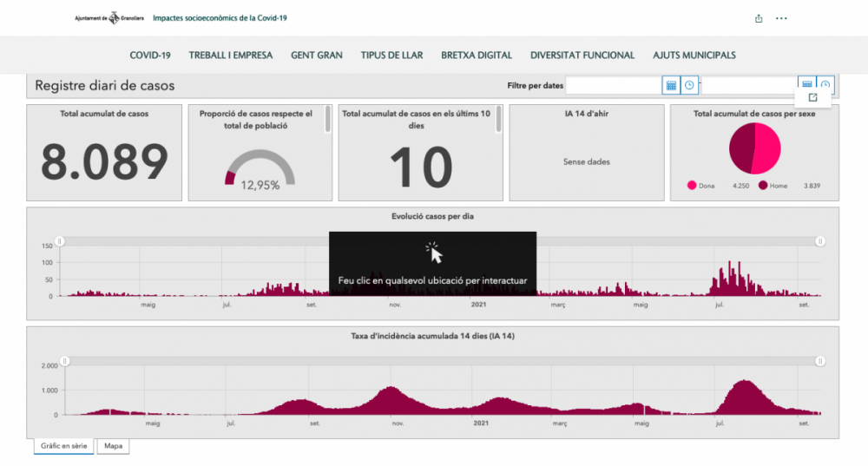
Task: Select the Gràfic en sèrie view
Action: 62,446
